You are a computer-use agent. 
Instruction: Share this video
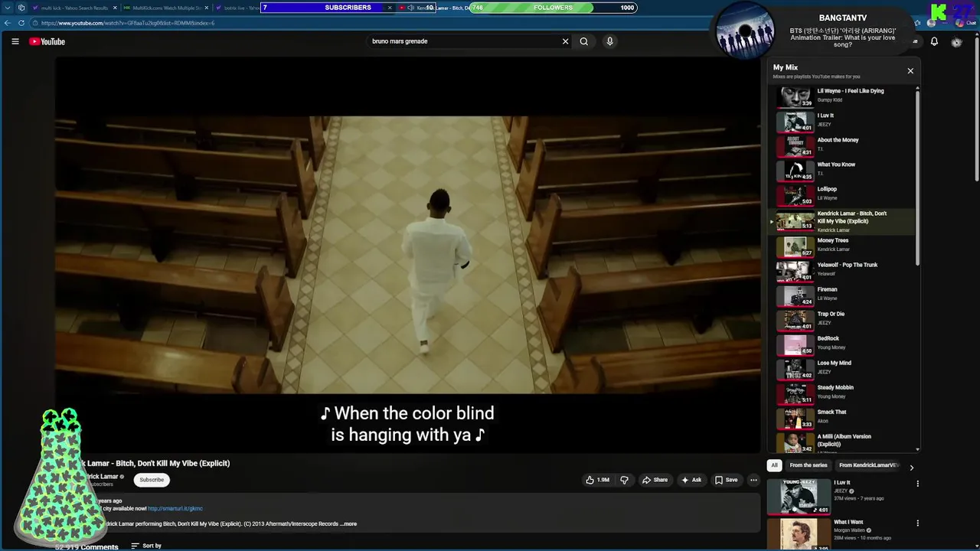coord(655,480)
